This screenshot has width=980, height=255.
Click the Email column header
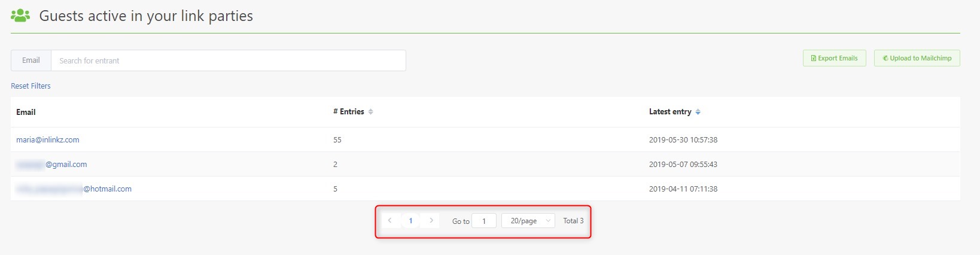pyautogui.click(x=26, y=112)
